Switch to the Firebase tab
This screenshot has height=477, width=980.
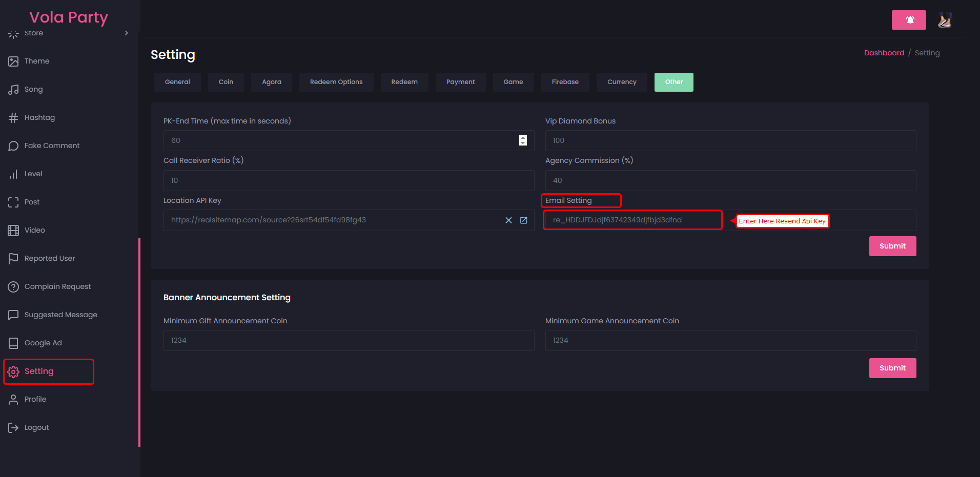tap(565, 82)
